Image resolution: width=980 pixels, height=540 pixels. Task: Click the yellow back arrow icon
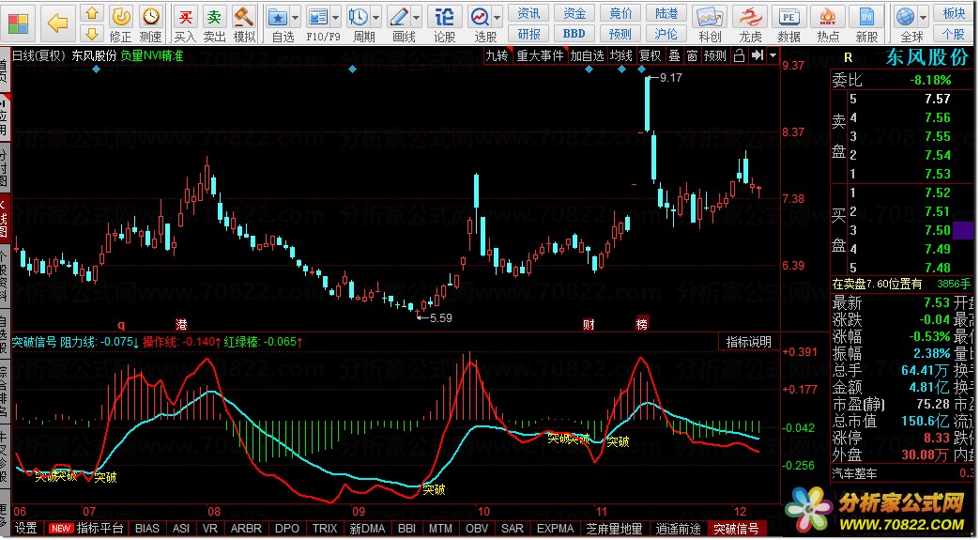pos(57,23)
